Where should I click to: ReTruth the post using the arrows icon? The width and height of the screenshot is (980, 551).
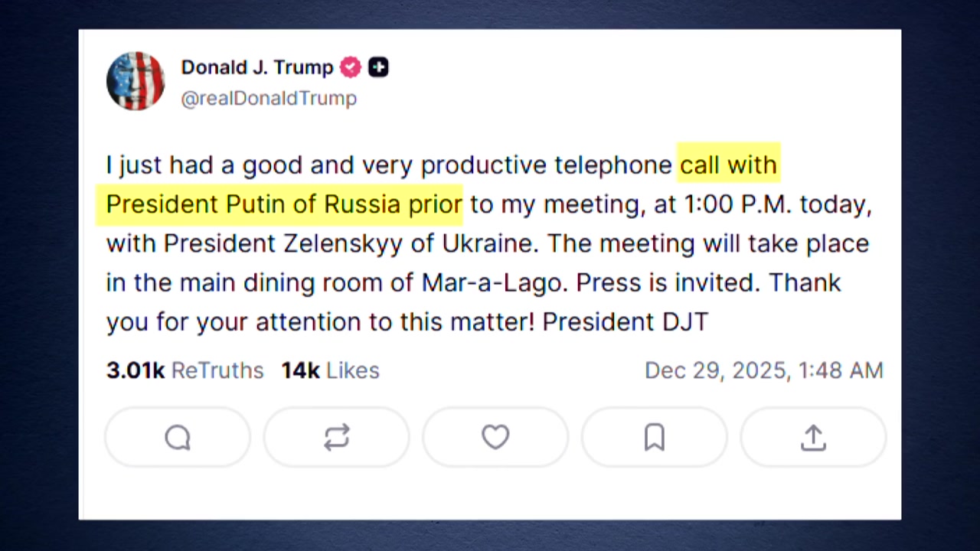tap(336, 438)
